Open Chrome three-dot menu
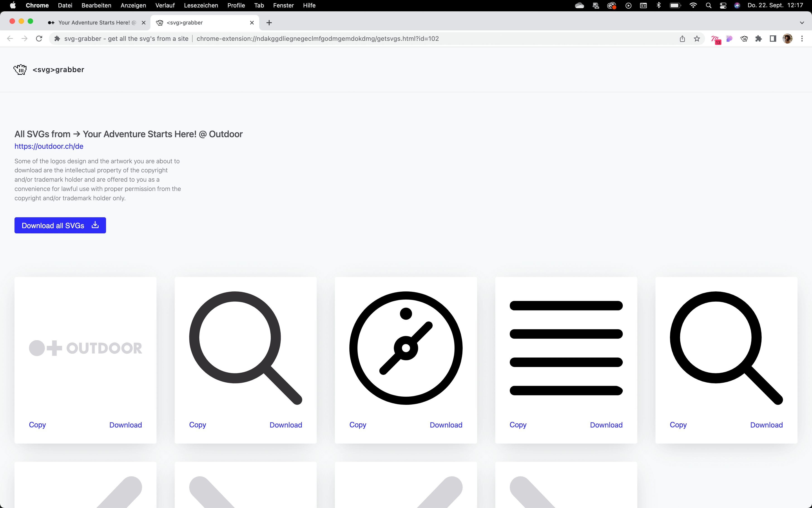Screen dimensions: 812x508 click(x=802, y=39)
